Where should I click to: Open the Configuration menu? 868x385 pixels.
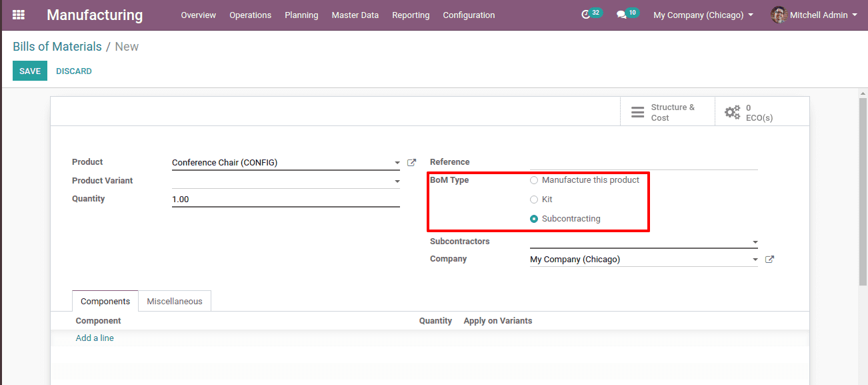coord(469,15)
